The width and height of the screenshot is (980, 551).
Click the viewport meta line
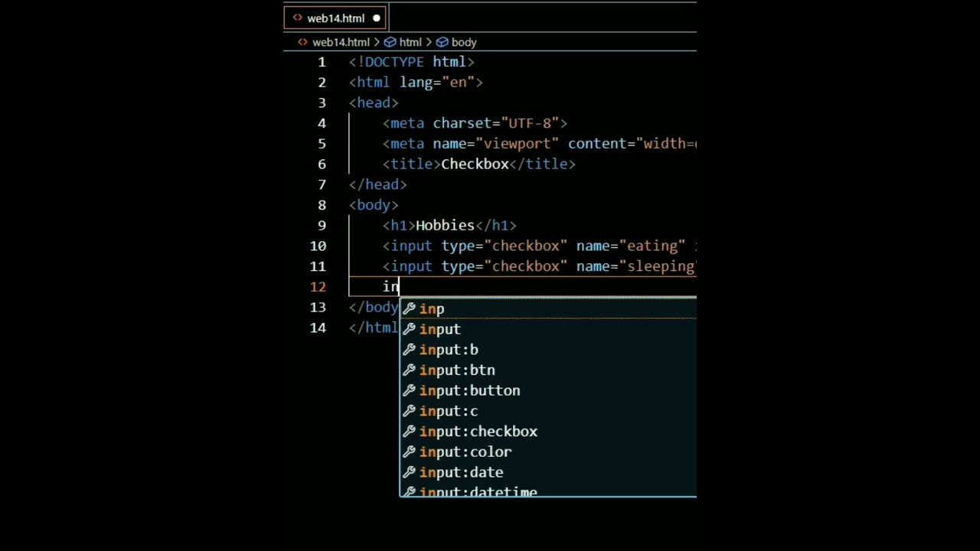click(540, 144)
